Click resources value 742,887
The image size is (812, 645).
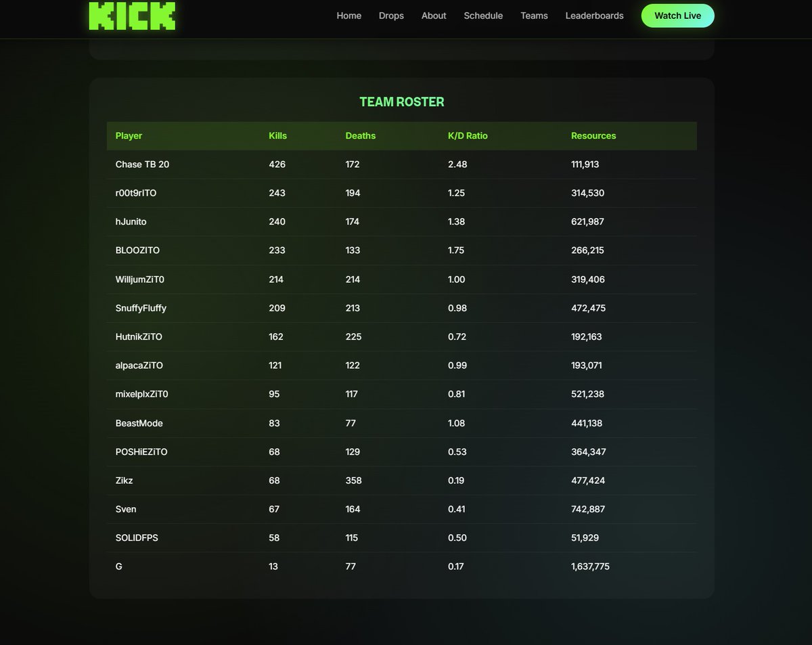(x=588, y=509)
